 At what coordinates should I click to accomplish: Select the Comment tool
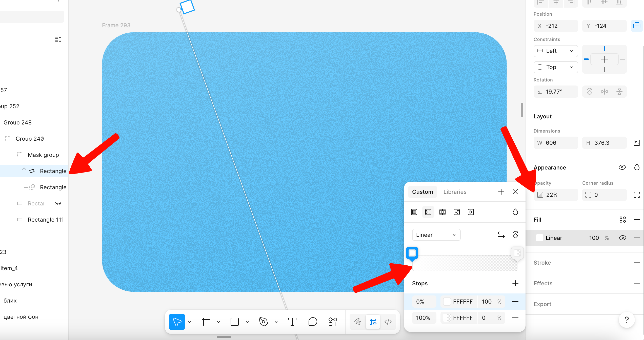[x=313, y=322]
